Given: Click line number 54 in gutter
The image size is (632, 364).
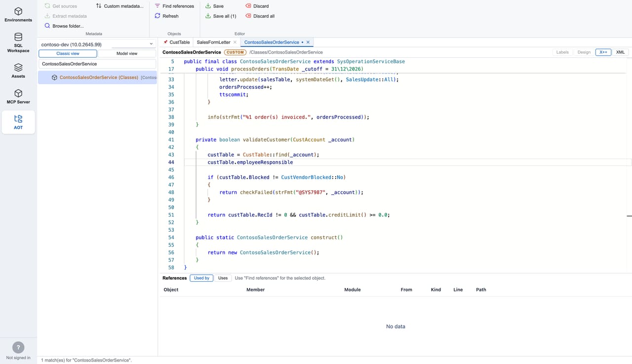Looking at the screenshot, I should 171,237.
